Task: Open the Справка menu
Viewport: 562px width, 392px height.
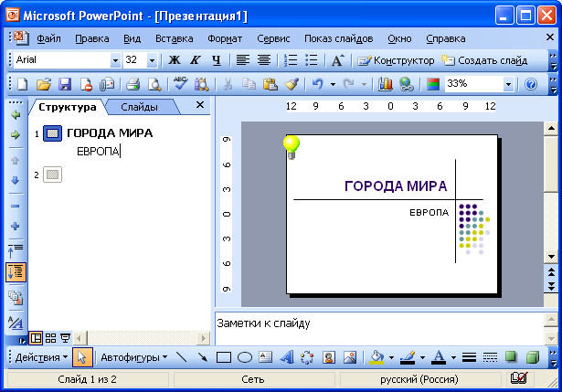Action: tap(446, 38)
